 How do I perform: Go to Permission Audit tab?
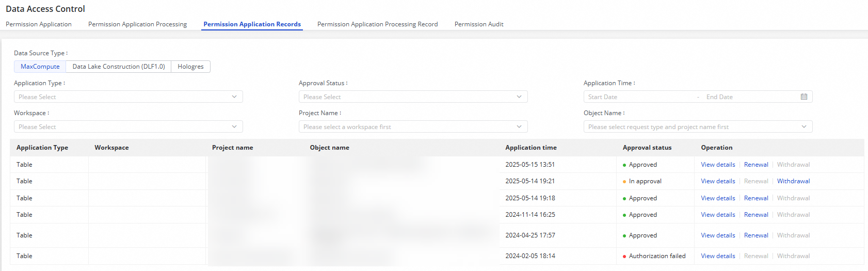point(479,24)
